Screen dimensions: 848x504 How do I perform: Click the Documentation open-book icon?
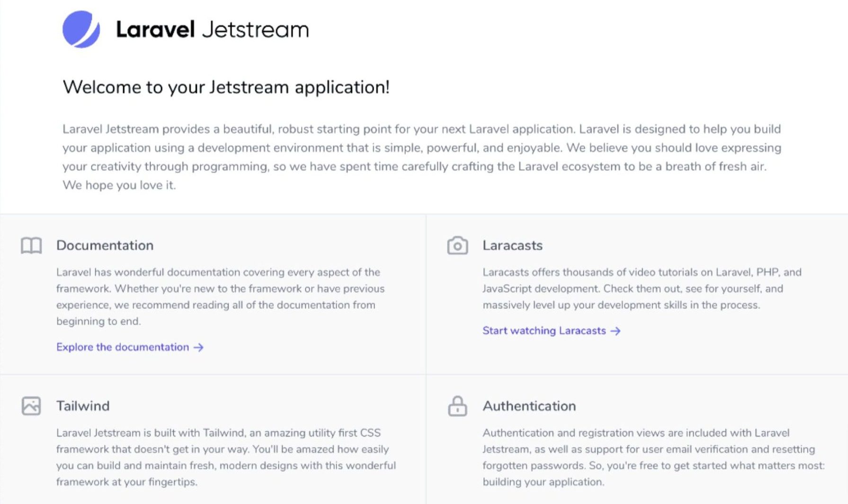click(30, 246)
